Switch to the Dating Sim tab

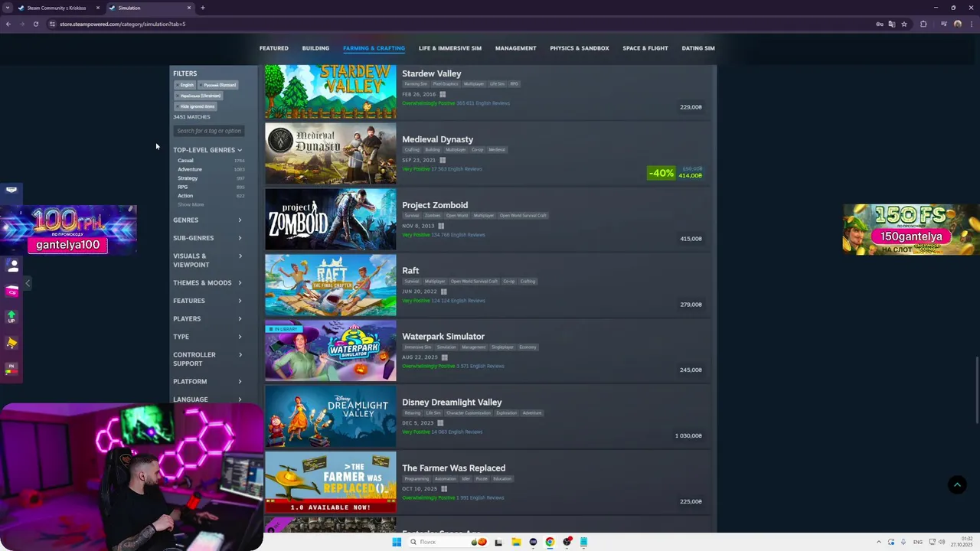click(x=698, y=48)
